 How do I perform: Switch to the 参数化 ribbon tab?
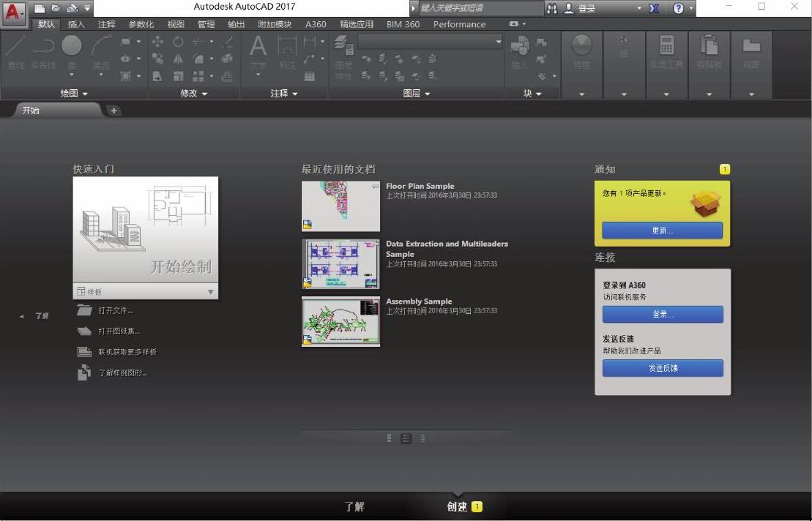tap(141, 24)
